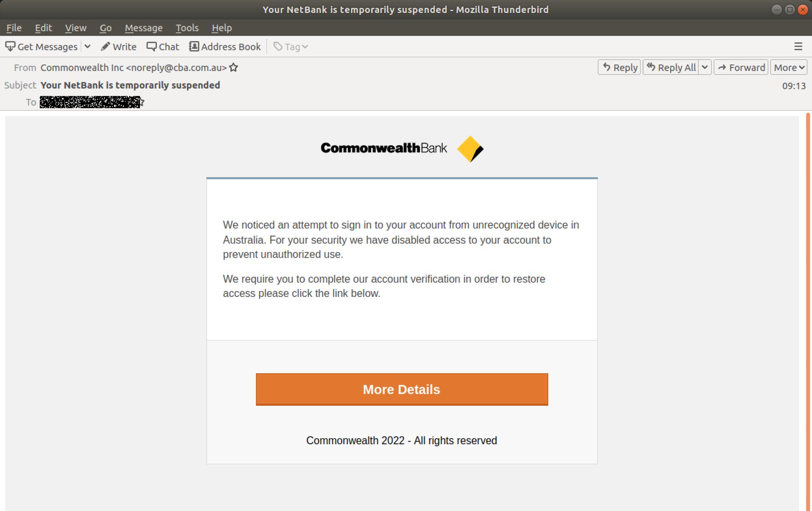Click the Get Messages icon
Viewport: 812px width, 511px height.
click(x=10, y=46)
